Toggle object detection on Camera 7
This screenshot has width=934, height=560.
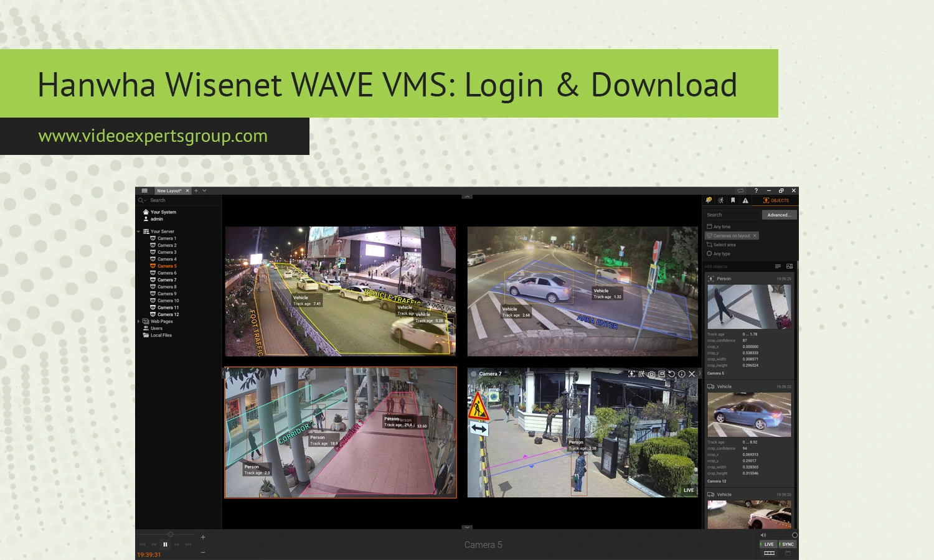[x=631, y=374]
